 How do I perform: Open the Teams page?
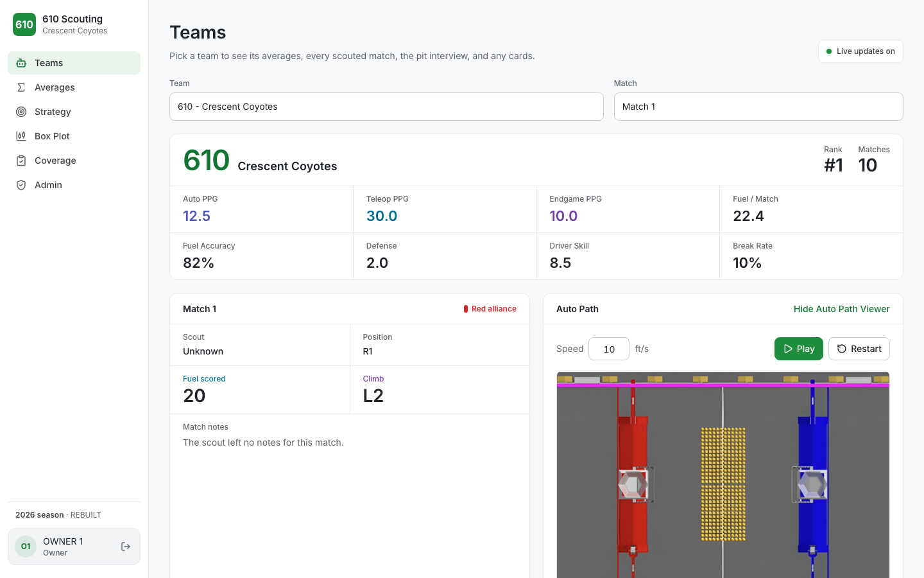click(x=74, y=63)
